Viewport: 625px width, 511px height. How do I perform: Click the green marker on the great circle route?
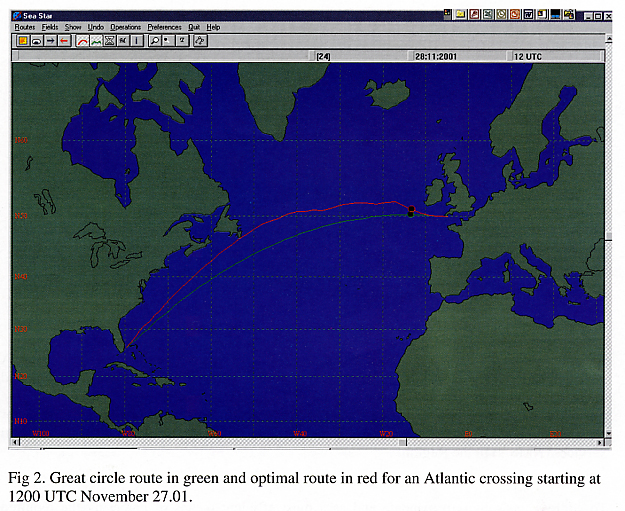[x=411, y=215]
